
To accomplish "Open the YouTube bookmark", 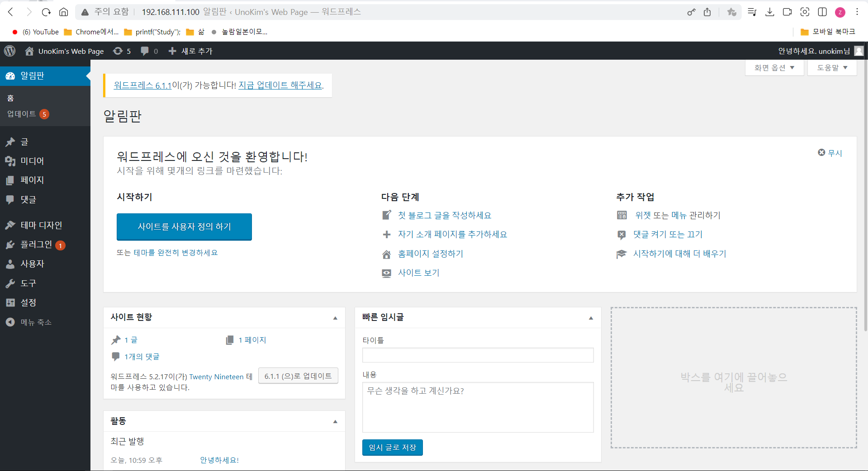I will point(36,32).
